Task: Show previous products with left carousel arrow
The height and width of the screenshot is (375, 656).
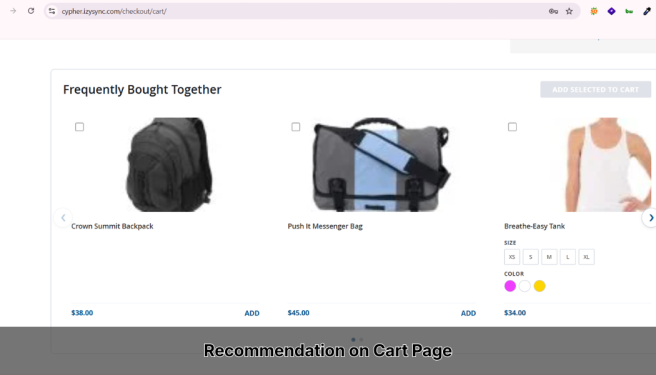Action: (x=63, y=218)
